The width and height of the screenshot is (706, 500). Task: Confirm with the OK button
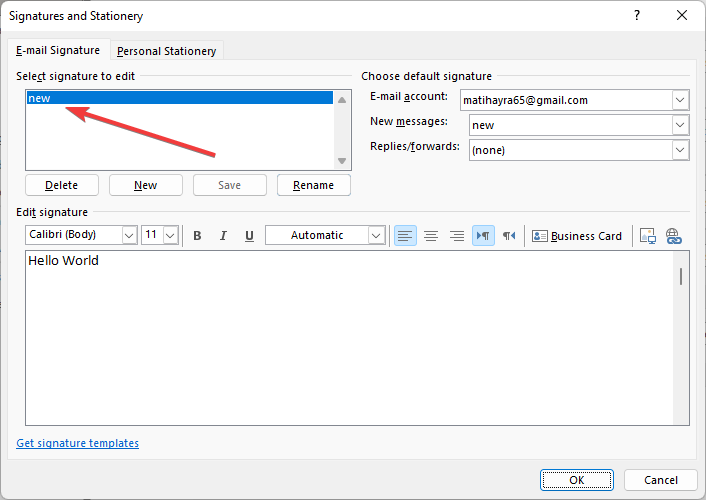577,480
